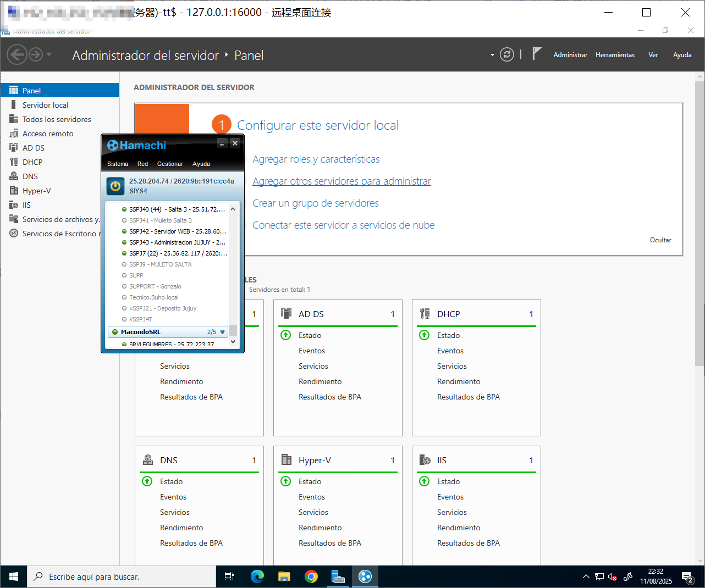Viewport: 705px width, 588px height.
Task: Open Windows Start menu
Action: [x=14, y=576]
